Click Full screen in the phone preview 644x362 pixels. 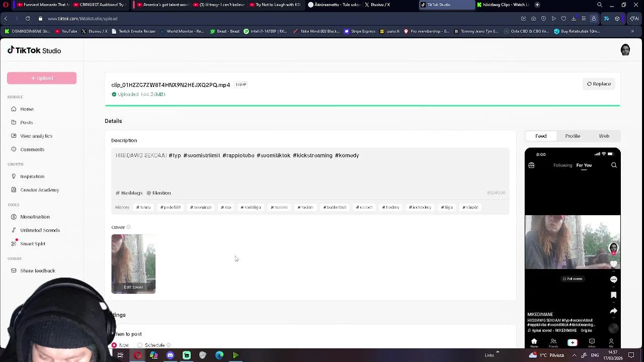pyautogui.click(x=573, y=279)
